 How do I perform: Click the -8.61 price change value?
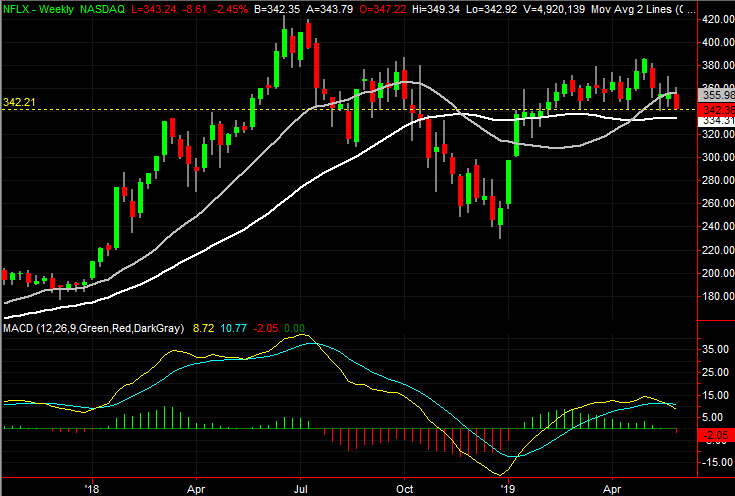coord(194,9)
